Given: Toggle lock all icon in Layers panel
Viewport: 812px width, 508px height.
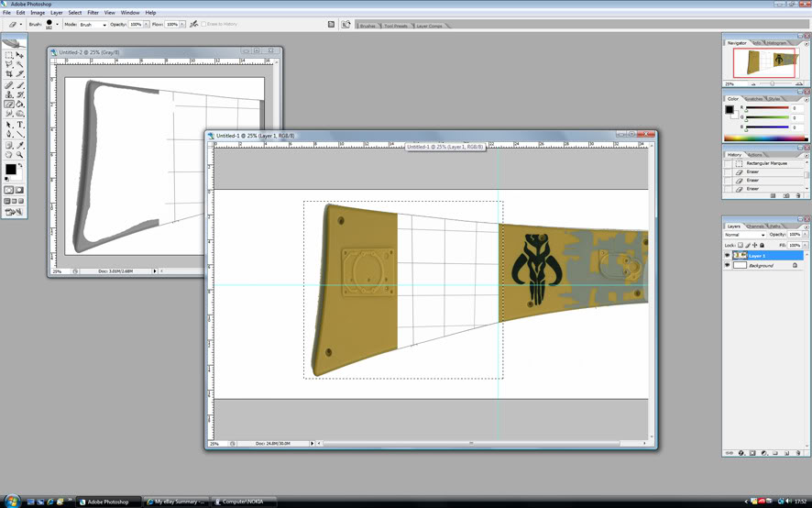Looking at the screenshot, I should coord(762,245).
